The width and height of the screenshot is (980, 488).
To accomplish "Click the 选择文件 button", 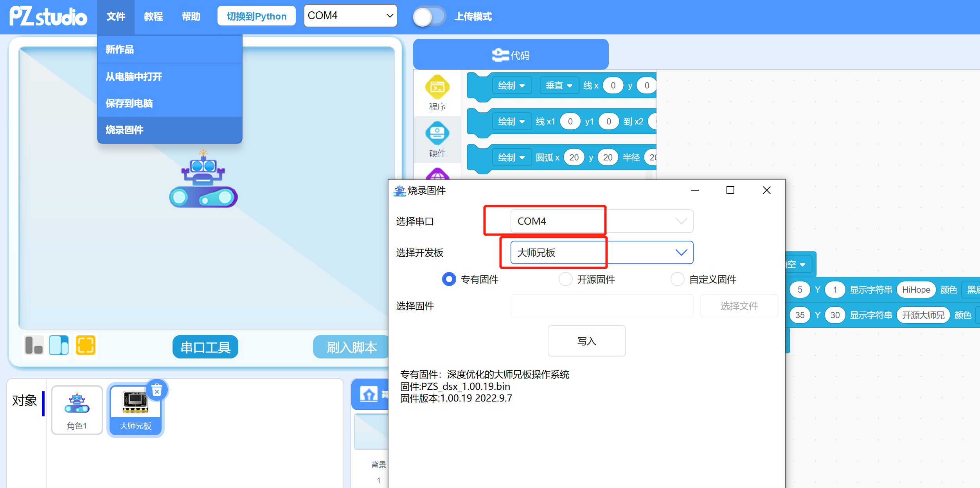I will click(x=739, y=306).
